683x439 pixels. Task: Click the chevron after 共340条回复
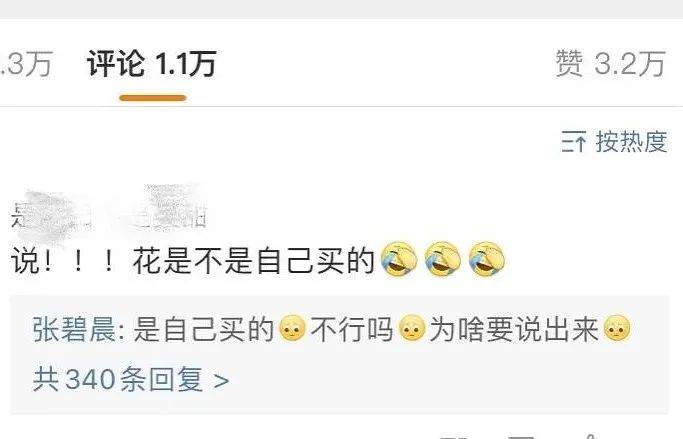[221, 381]
